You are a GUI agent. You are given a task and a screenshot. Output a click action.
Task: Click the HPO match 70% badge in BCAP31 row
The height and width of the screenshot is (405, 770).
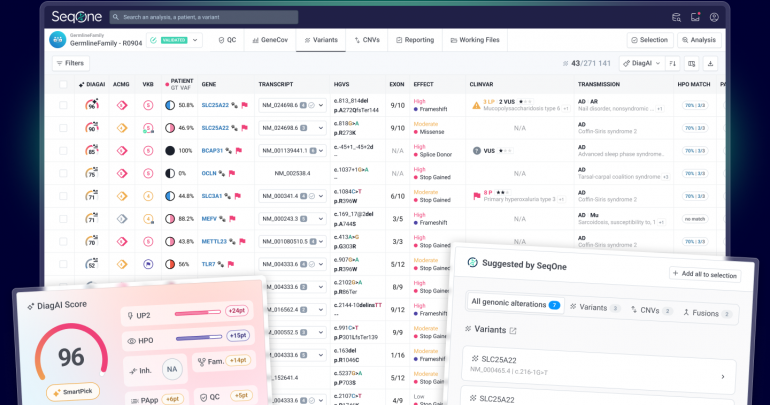click(695, 151)
